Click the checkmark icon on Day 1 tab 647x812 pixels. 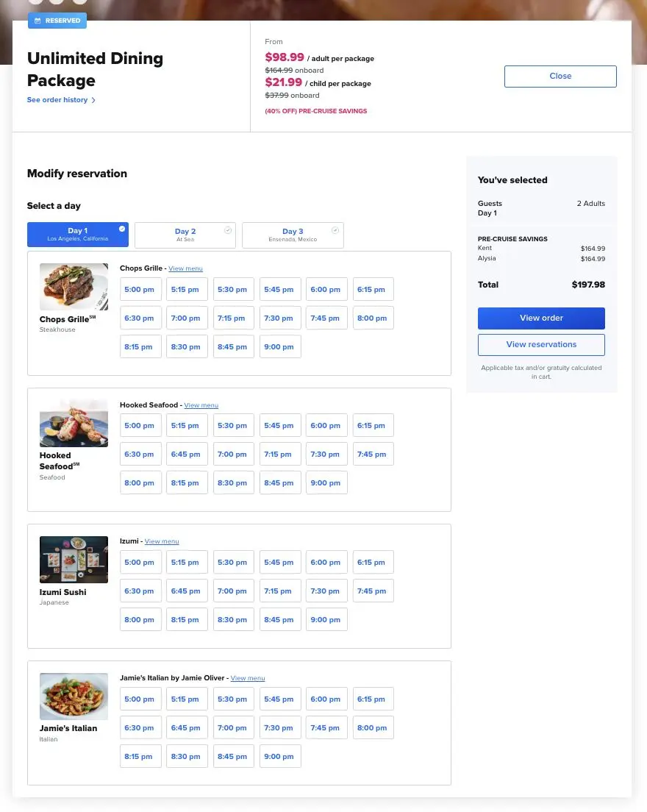[x=122, y=229]
